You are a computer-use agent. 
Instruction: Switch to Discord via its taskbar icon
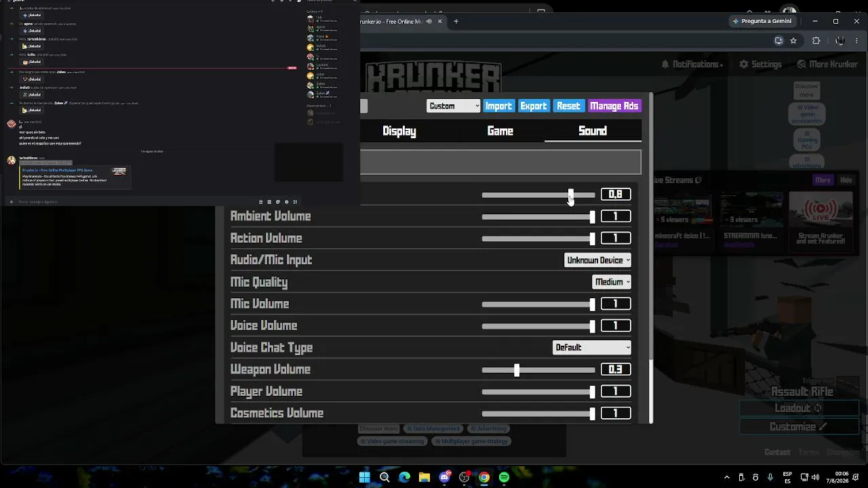pyautogui.click(x=444, y=477)
